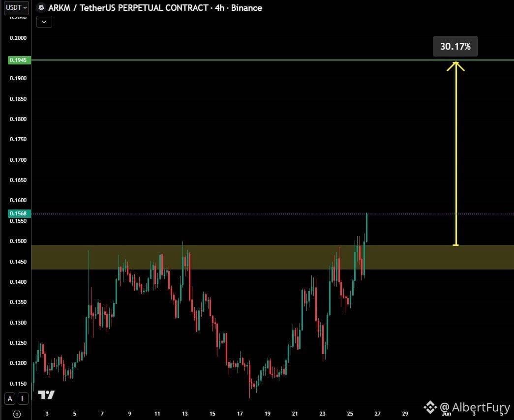Click the date label 13 on time axis
The width and height of the screenshot is (514, 420).
(185, 414)
